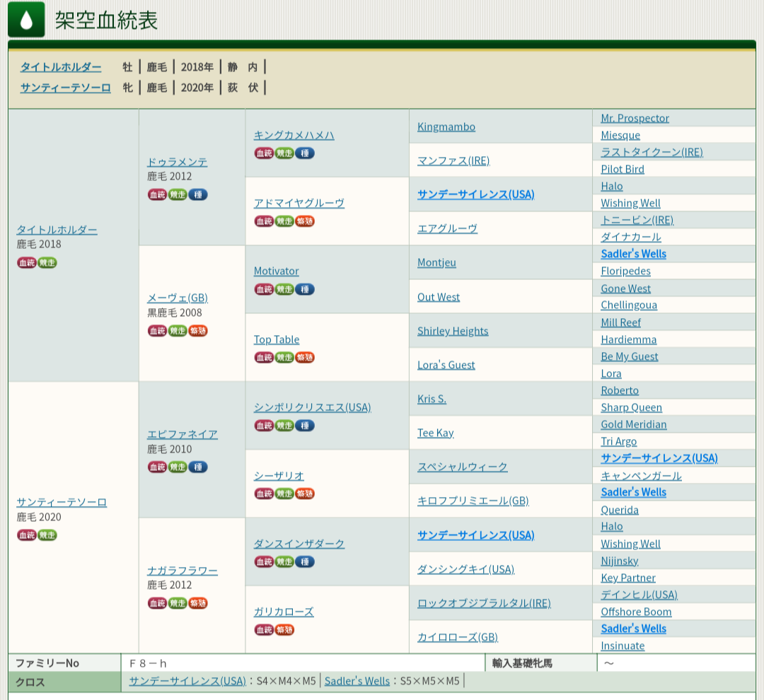Open the 血統 badge under ガリカローズ
Screen dimensions: 764x700
[x=264, y=630]
